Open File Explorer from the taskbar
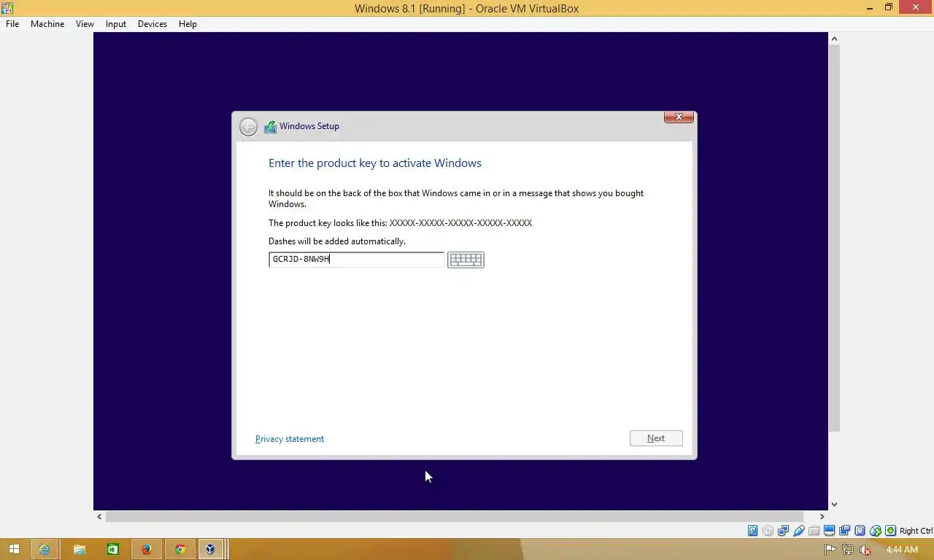The image size is (934, 560). click(x=79, y=549)
